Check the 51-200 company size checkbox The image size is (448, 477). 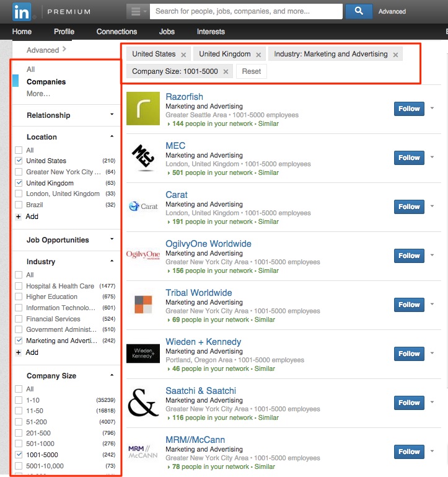tap(19, 422)
